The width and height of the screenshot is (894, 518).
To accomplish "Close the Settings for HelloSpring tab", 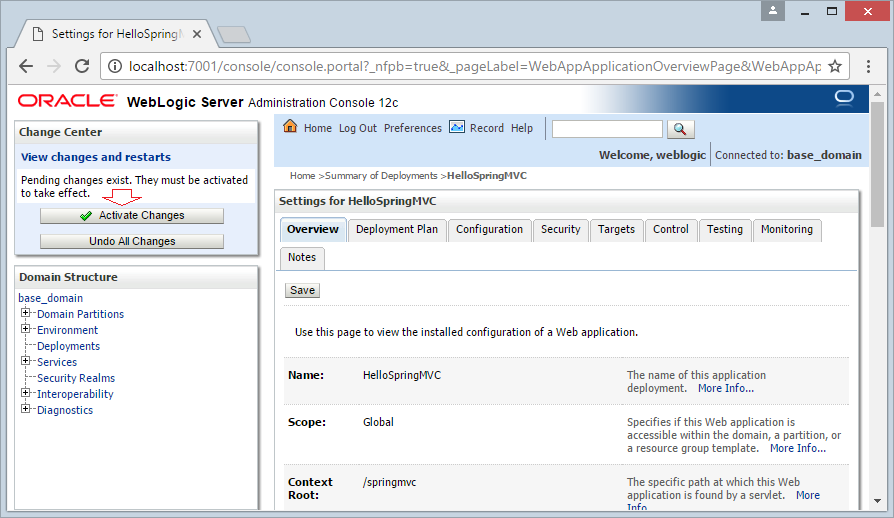I will [197, 34].
